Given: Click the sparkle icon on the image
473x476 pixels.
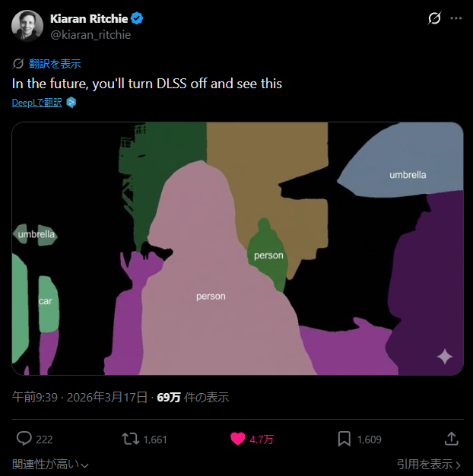Looking at the screenshot, I should (444, 357).
